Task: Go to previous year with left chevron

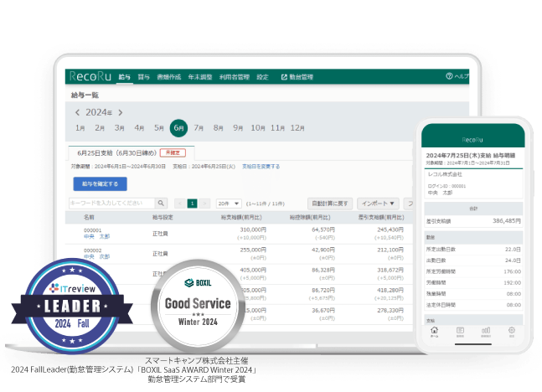Action: click(x=77, y=112)
